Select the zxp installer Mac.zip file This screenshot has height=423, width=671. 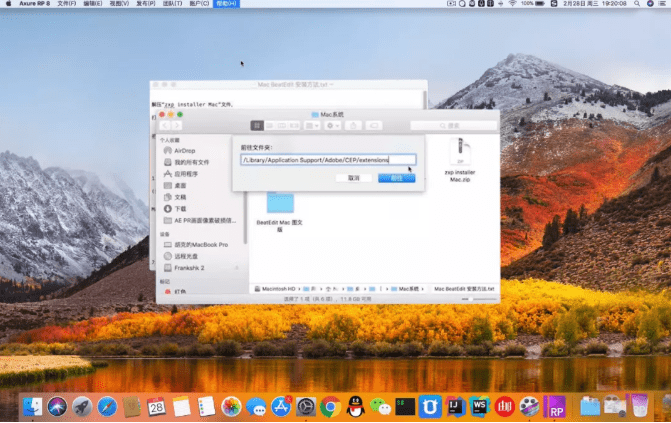[460, 160]
